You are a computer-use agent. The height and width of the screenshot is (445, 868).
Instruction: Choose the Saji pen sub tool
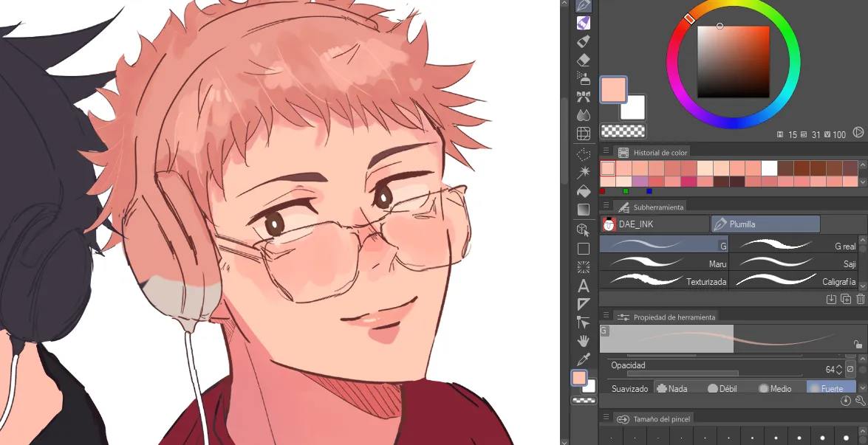(793, 263)
